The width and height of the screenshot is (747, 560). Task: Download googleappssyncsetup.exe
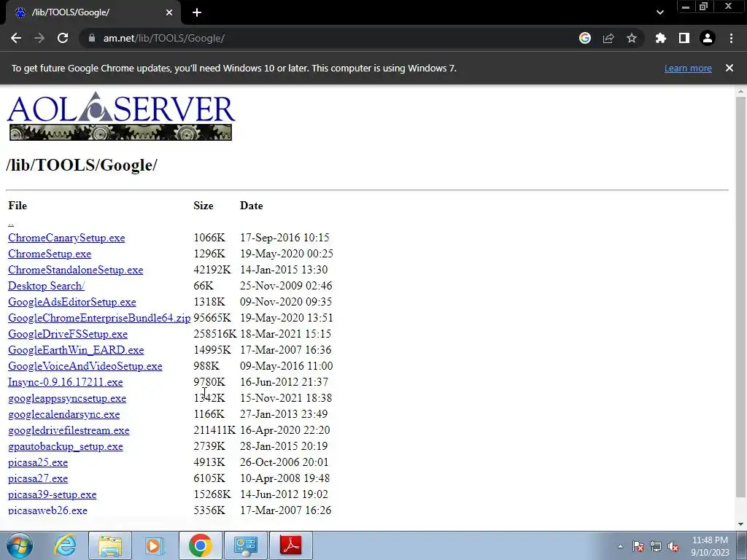click(67, 398)
